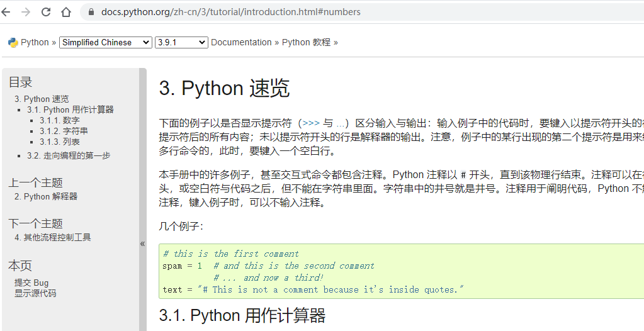644x331 pixels.
Task: Reload the page with refresh icon
Action: click(45, 12)
